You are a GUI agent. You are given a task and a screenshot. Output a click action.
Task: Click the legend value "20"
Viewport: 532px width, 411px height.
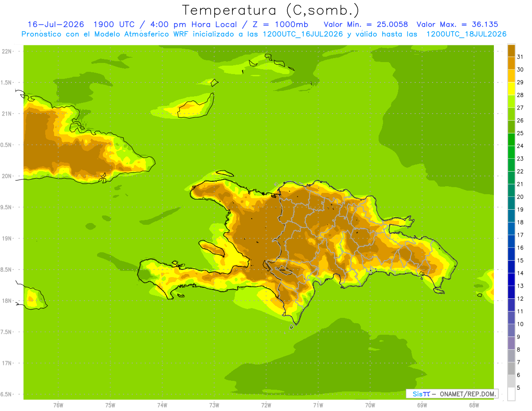(x=520, y=197)
